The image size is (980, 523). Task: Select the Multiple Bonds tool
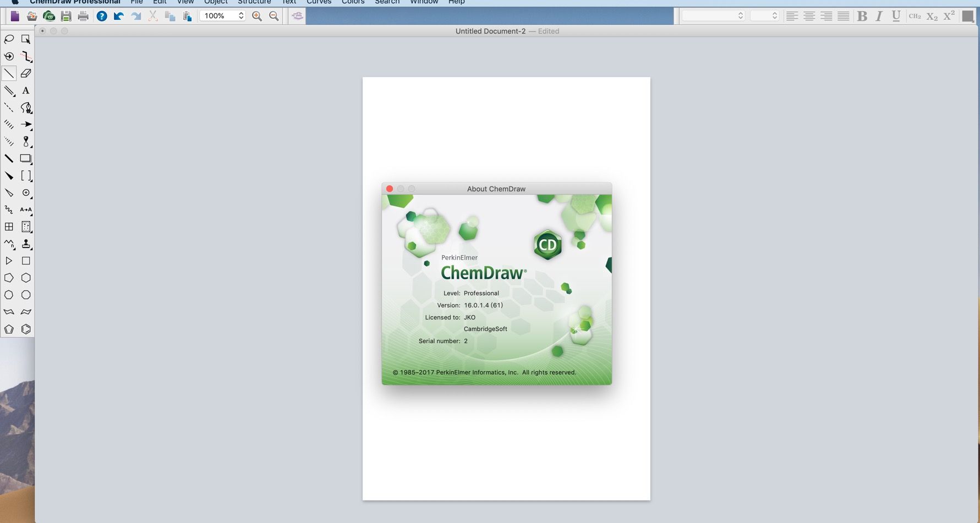pos(9,90)
